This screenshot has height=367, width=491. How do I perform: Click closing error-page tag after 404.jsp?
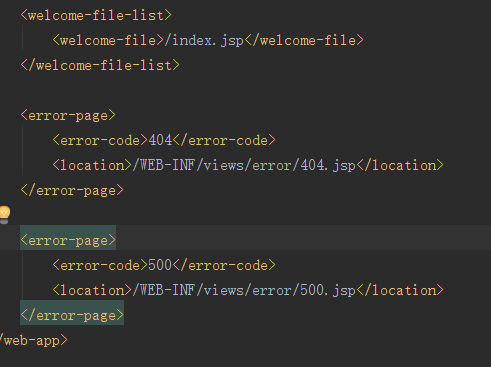click(72, 190)
